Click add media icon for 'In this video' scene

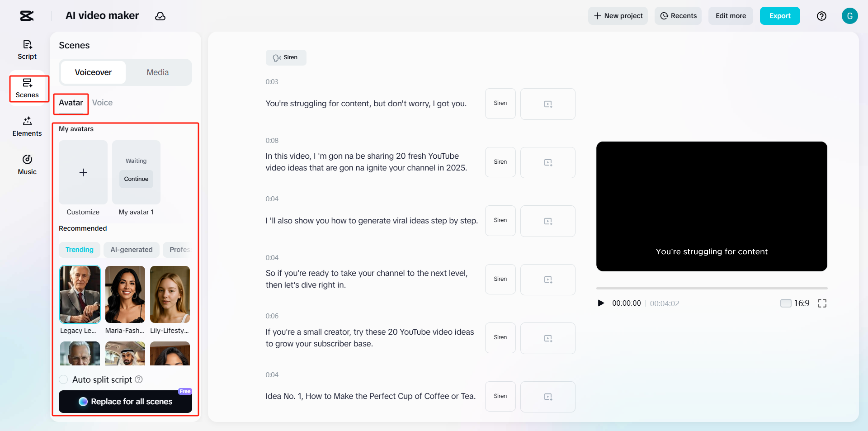point(548,162)
